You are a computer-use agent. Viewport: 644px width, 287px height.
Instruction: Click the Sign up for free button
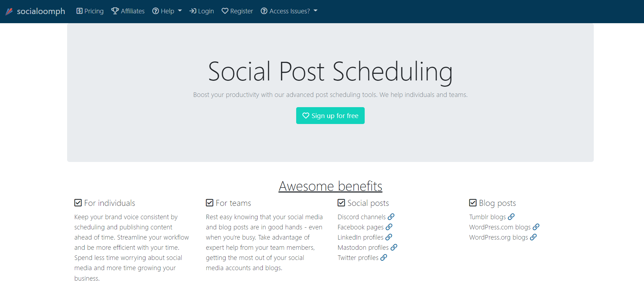click(x=330, y=116)
